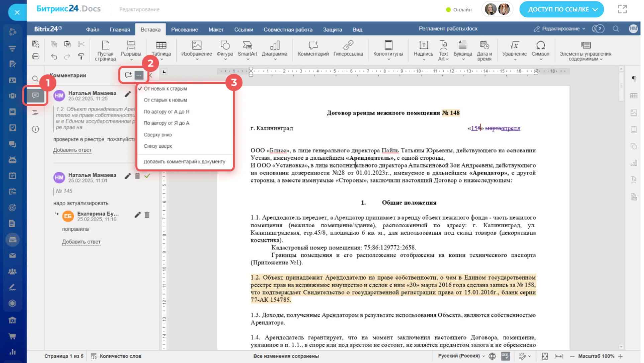Expand the Доступ по ссылке dropdown button

[x=561, y=9]
